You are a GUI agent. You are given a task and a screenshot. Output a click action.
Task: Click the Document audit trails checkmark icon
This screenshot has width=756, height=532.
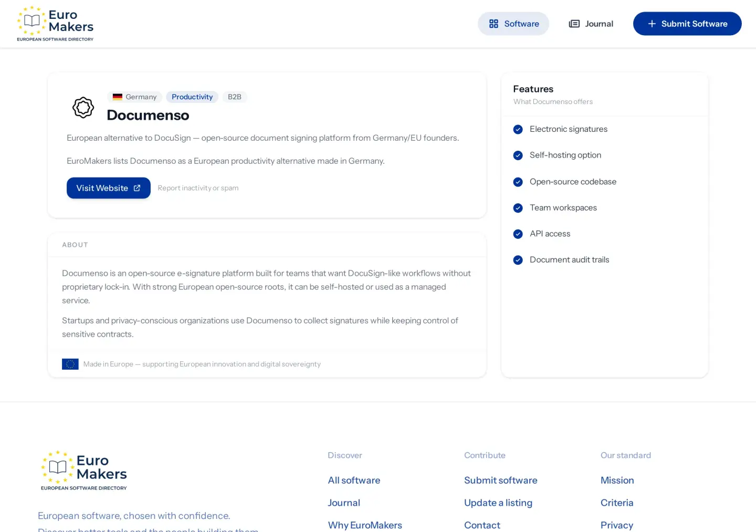(x=518, y=260)
